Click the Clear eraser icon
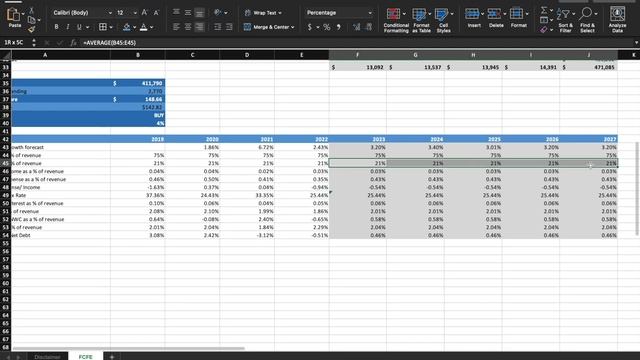This screenshot has height=360, width=640. (544, 29)
